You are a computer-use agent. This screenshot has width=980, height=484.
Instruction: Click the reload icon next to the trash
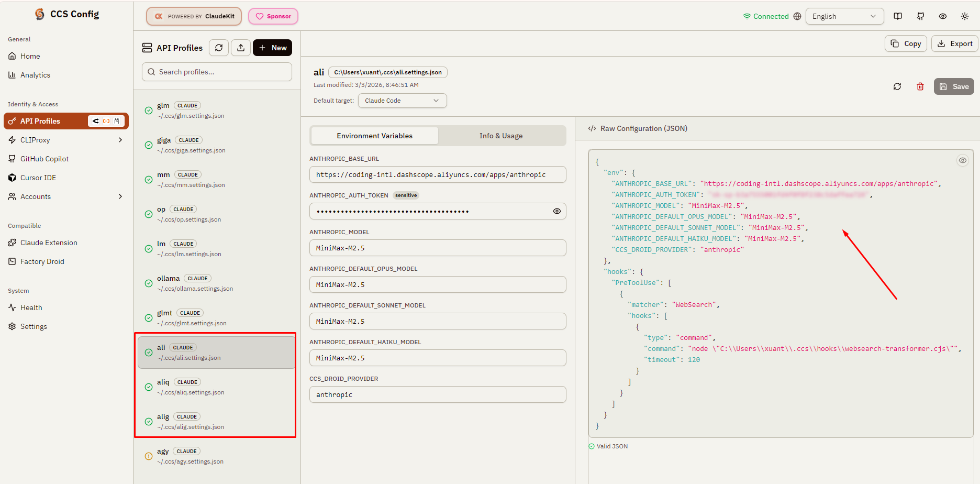(x=897, y=86)
